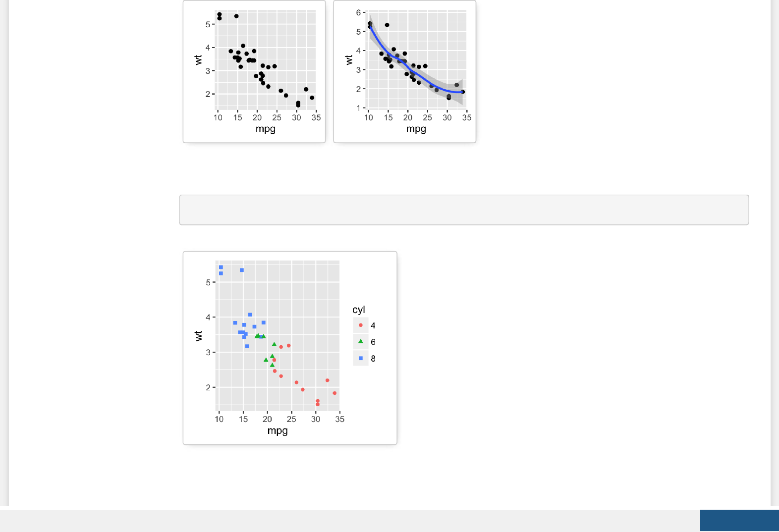
Task: Click the light gray footer bar
Action: coord(347,521)
